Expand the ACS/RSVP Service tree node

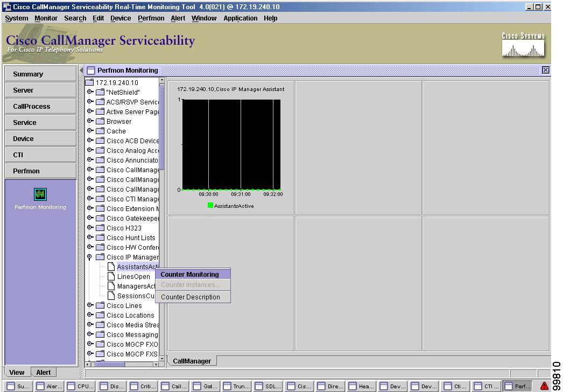[90, 102]
